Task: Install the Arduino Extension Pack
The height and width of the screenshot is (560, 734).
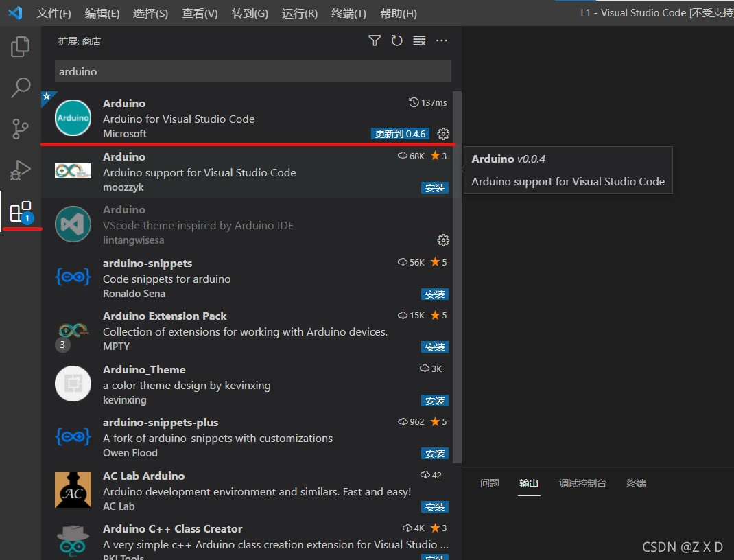Action: (x=435, y=347)
